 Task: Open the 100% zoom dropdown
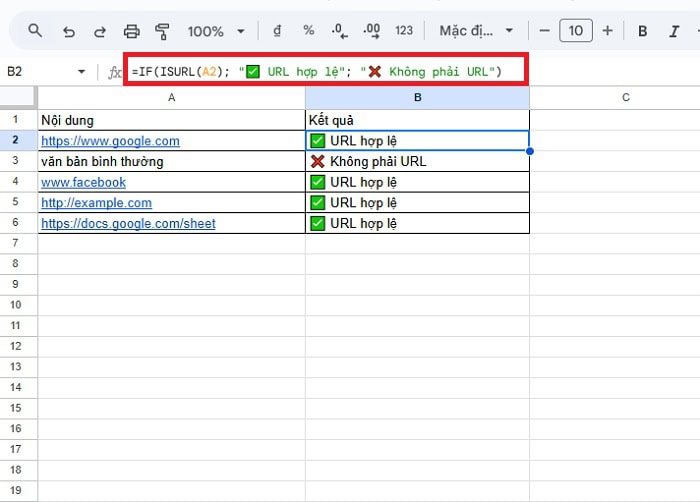pos(216,31)
